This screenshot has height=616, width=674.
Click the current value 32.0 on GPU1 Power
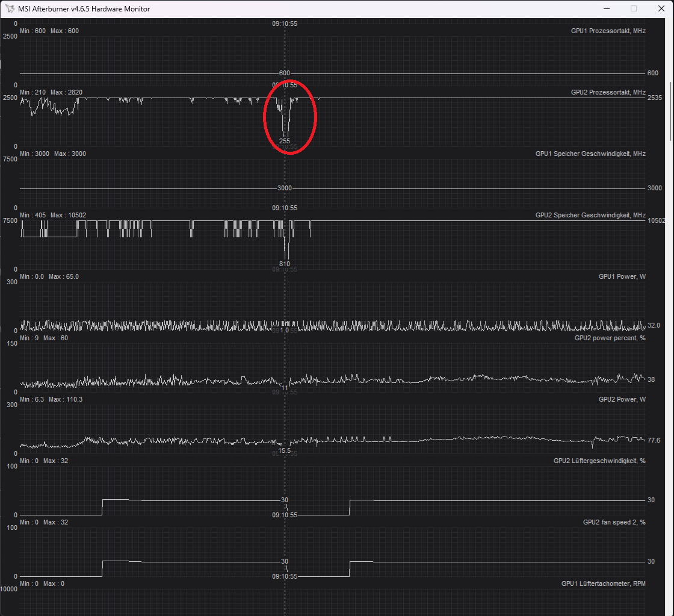click(654, 326)
